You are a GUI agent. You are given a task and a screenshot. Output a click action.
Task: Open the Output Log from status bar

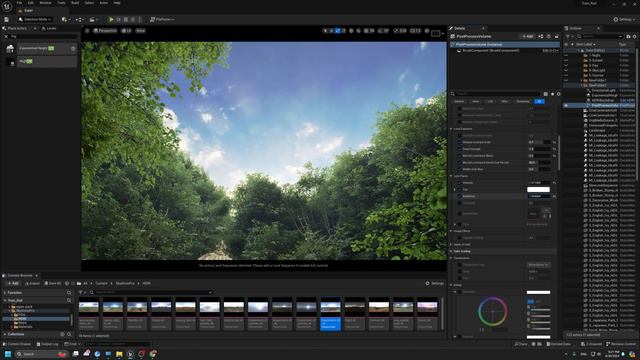47,344
